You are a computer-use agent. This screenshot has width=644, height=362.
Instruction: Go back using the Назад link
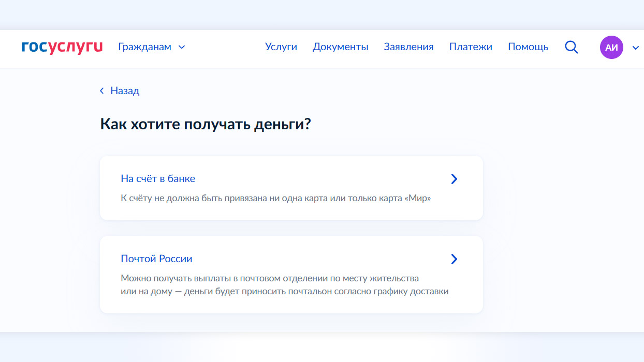pos(125,91)
